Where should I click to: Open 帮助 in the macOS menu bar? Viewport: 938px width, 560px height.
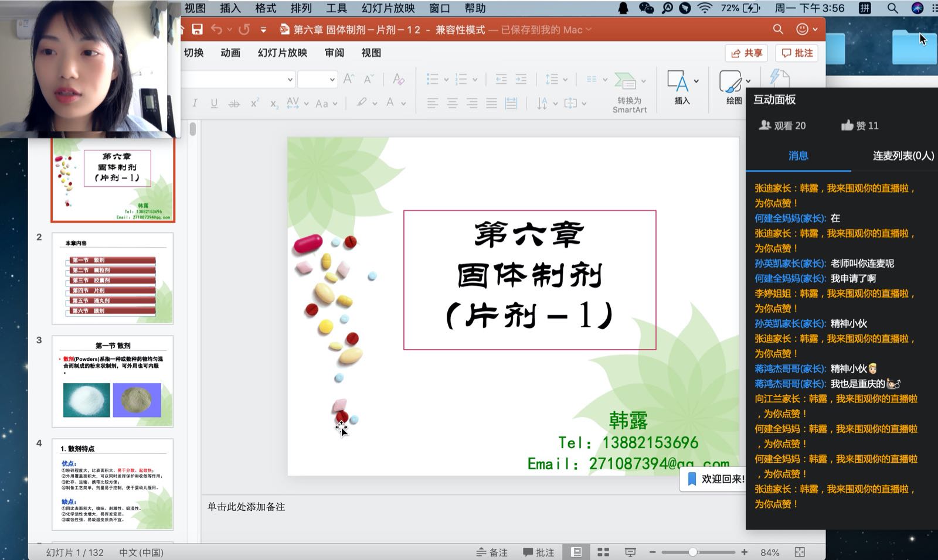(x=475, y=8)
